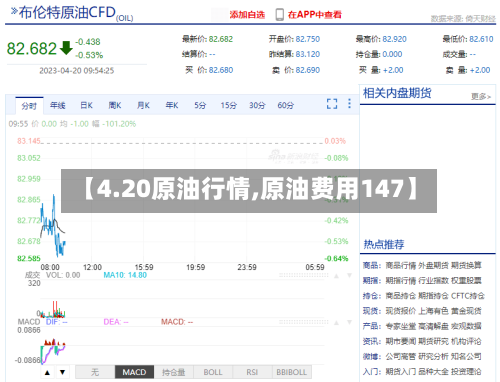
Task: Open the 权重股票 link
Action: tap(466, 281)
